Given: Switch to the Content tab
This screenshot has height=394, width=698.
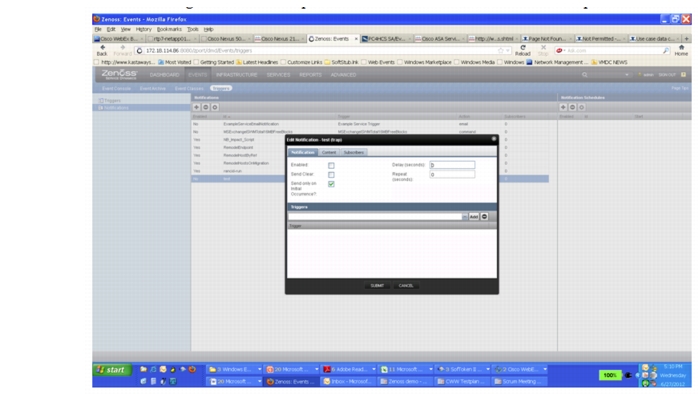Looking at the screenshot, I should 329,152.
